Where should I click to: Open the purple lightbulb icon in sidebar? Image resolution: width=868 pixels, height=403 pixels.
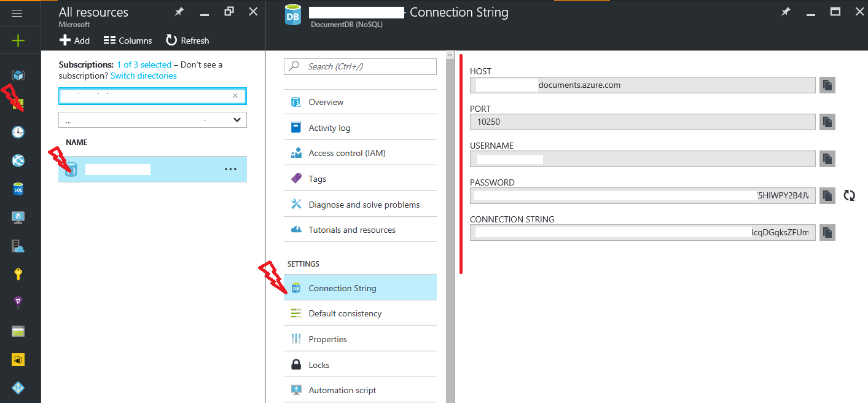click(x=18, y=302)
